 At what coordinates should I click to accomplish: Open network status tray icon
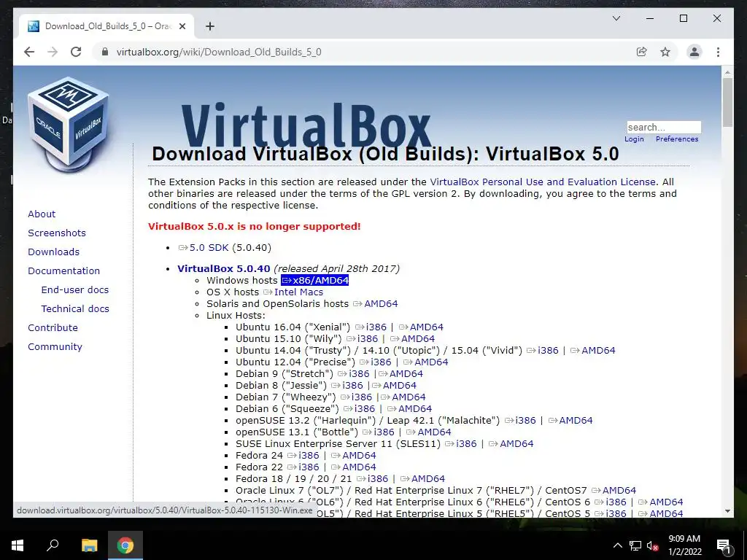point(635,545)
